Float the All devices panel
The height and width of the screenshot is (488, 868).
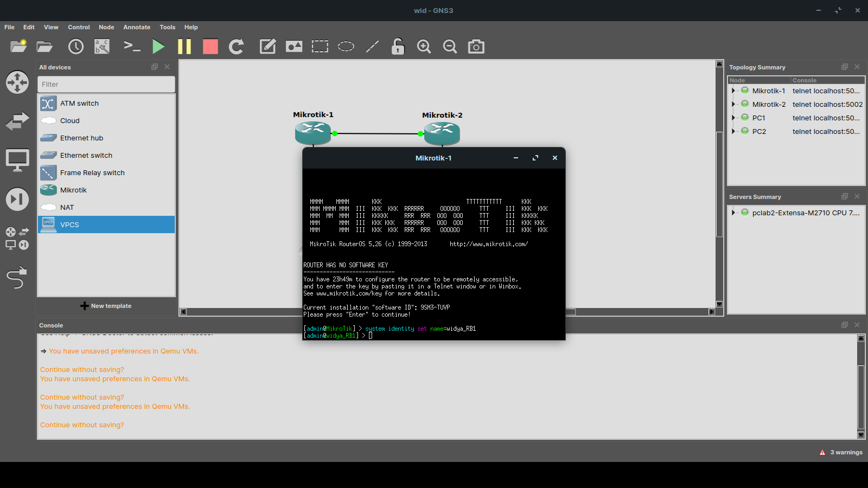[155, 67]
